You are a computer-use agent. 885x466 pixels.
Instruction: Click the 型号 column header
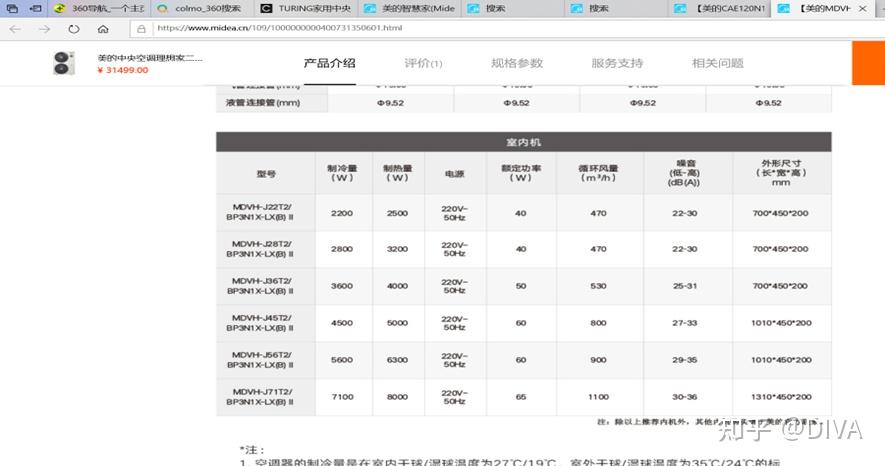point(266,174)
